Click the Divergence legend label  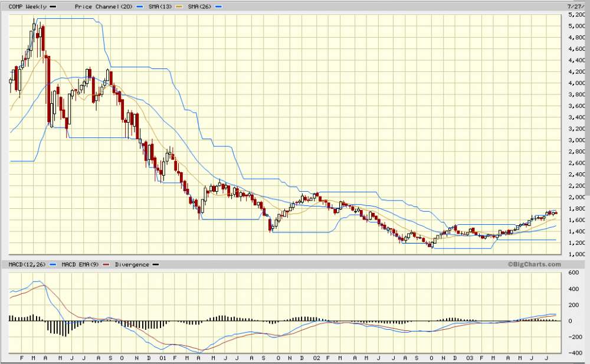click(x=130, y=265)
